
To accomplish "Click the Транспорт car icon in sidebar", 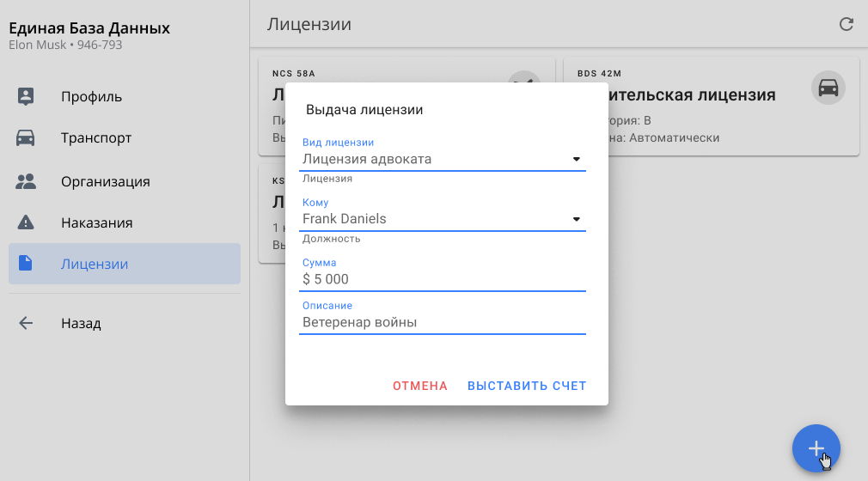I will click(26, 137).
